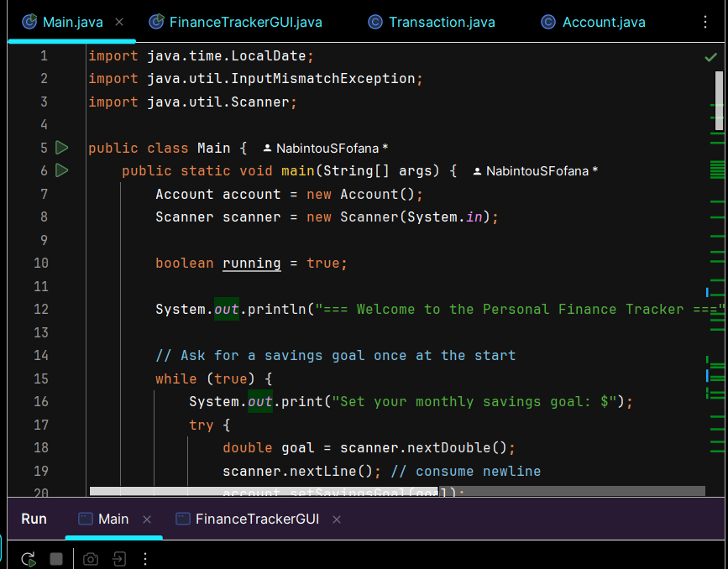
Task: Click the Main.java class file icon
Action: pos(29,21)
